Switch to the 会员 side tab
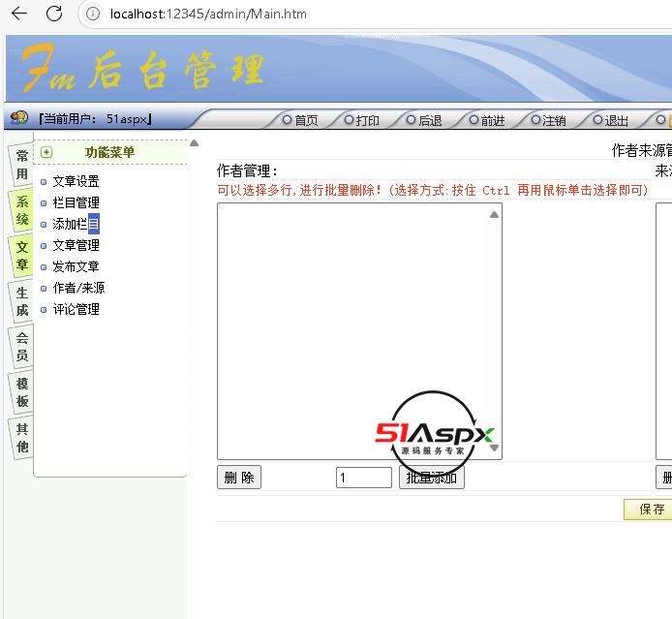 (21, 347)
